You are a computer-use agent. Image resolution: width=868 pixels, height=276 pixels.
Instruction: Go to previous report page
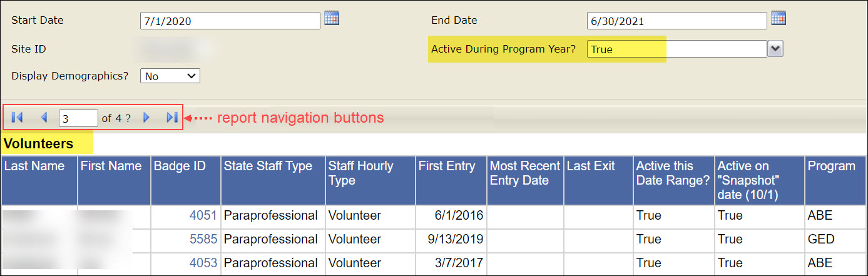[x=44, y=117]
